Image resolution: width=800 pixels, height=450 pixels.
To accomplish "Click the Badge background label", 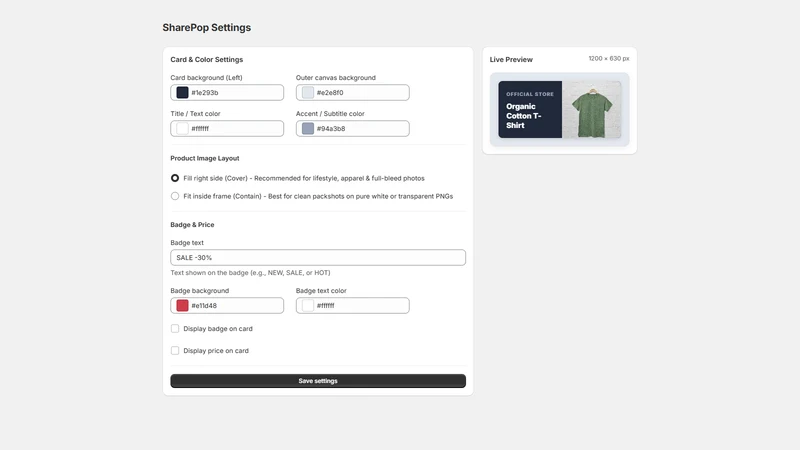I will [199, 291].
